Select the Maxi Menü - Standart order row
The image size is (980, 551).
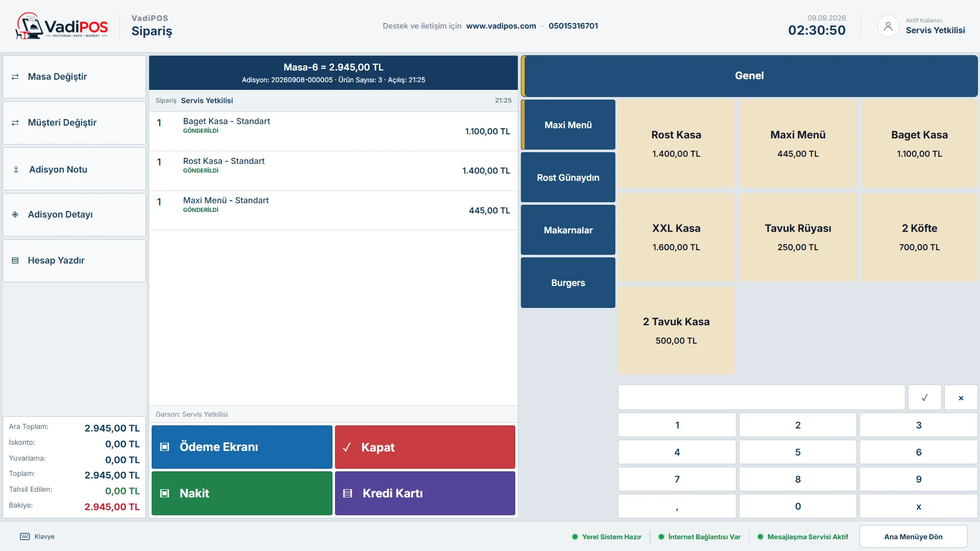(333, 210)
